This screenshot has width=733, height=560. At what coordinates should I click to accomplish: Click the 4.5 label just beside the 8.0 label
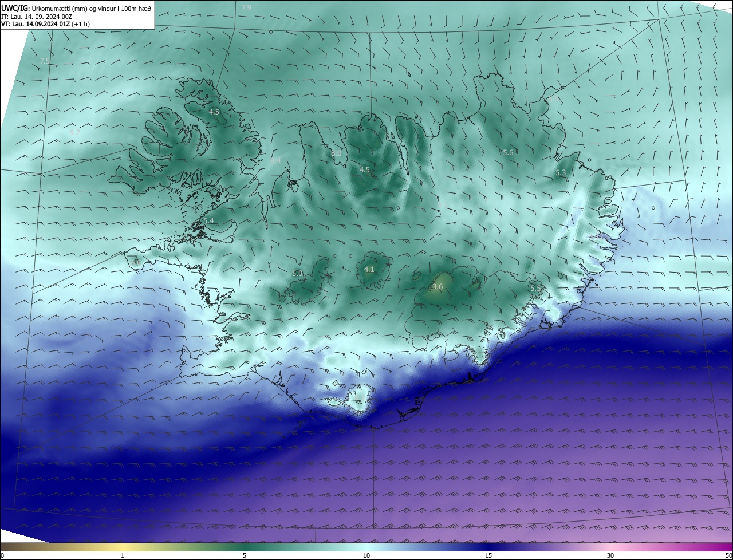point(364,169)
